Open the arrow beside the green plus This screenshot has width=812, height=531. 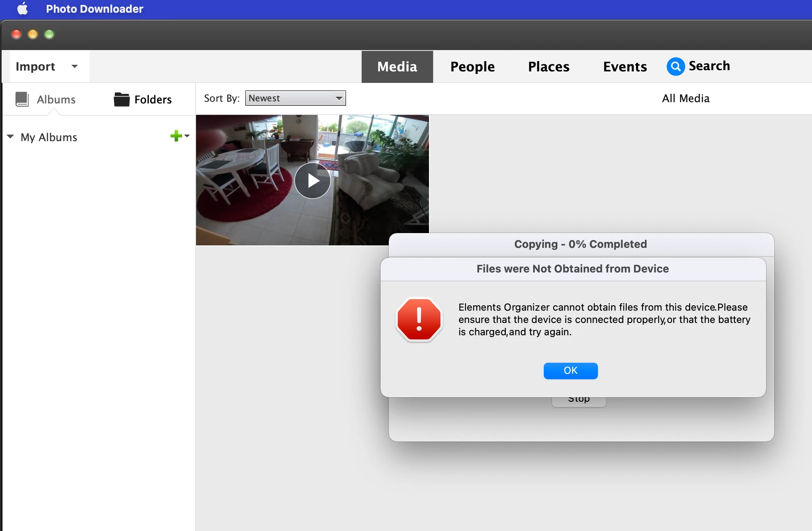[x=187, y=136]
